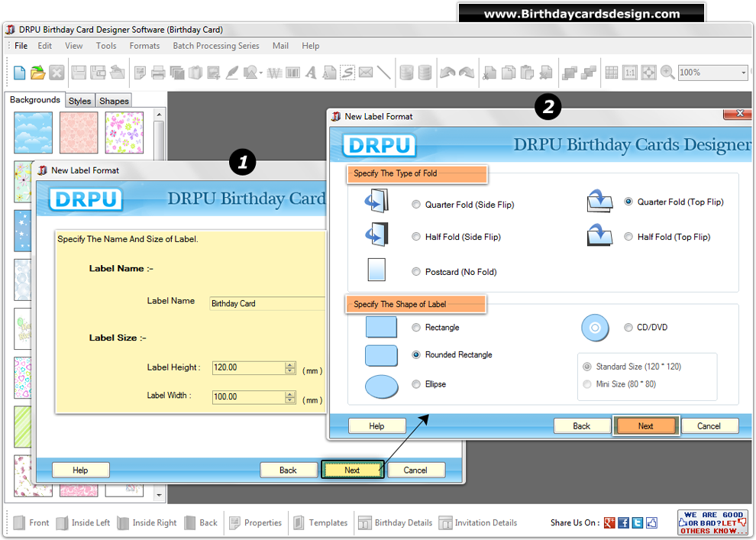Open the Batch Processing Series menu
The image size is (756, 540).
pyautogui.click(x=216, y=46)
